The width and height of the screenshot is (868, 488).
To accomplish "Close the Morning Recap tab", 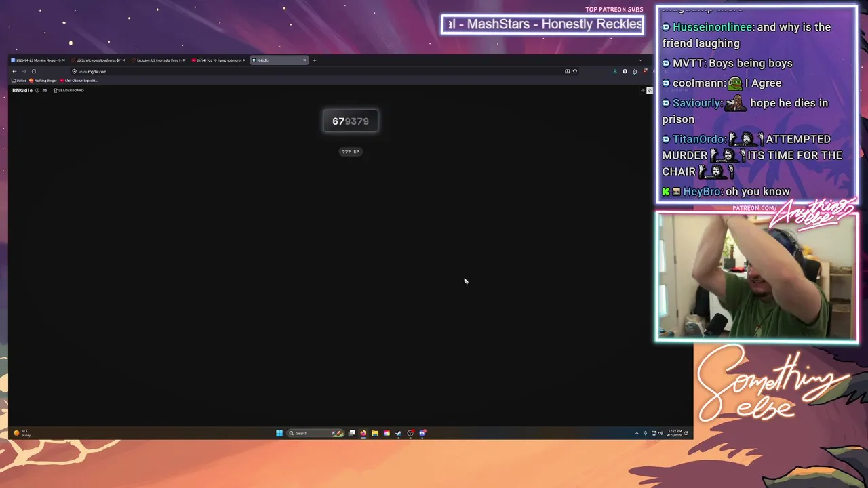I will click(x=63, y=60).
